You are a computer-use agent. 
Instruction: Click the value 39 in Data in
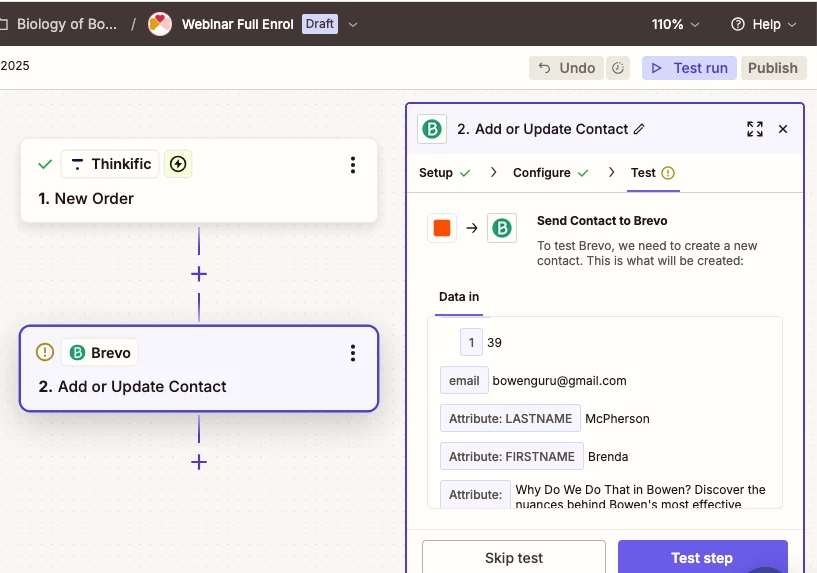coord(494,343)
